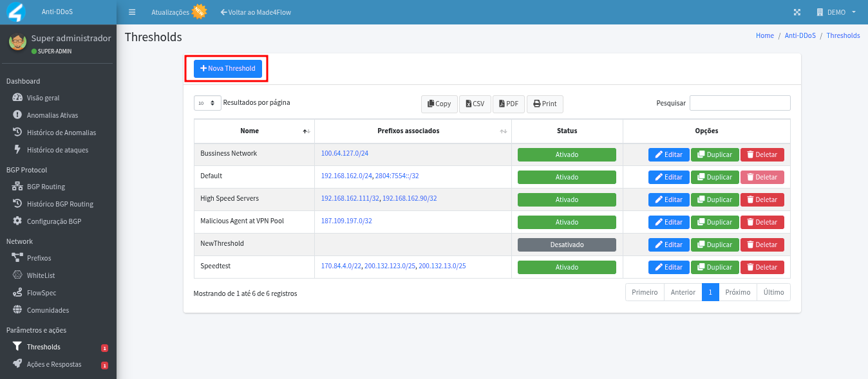Click the fullscreen expand icon
Screen dimensions: 868x379
point(797,12)
